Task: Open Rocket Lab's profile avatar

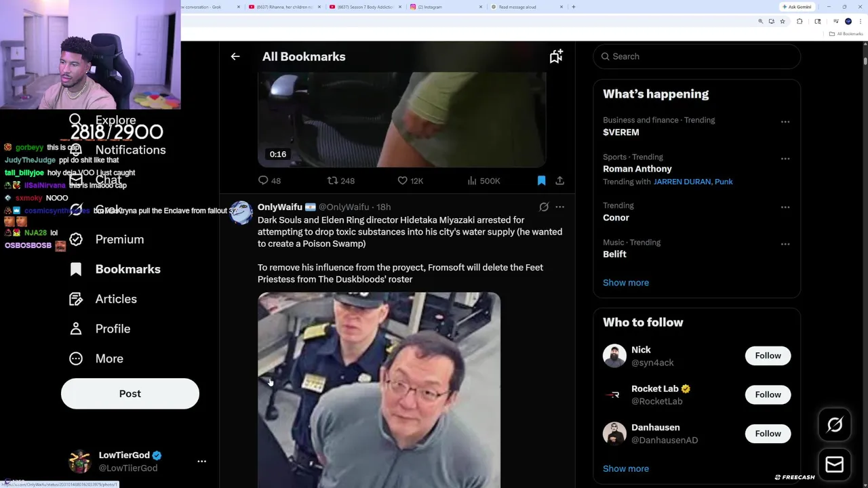Action: (x=614, y=394)
